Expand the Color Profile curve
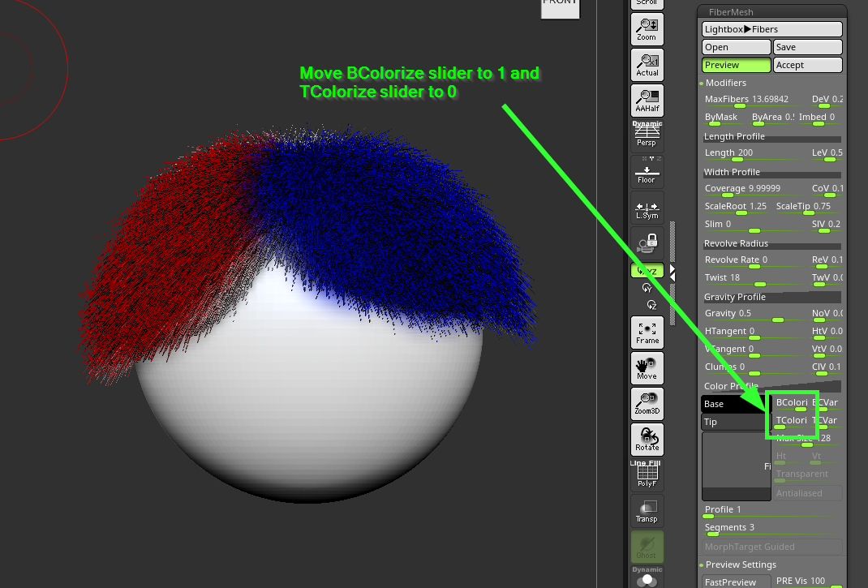Screen dimensions: 868x588 772,386
